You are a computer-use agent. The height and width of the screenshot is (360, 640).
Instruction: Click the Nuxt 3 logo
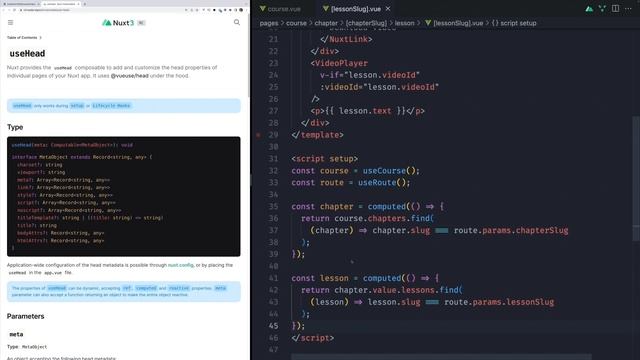pyautogui.click(x=118, y=23)
